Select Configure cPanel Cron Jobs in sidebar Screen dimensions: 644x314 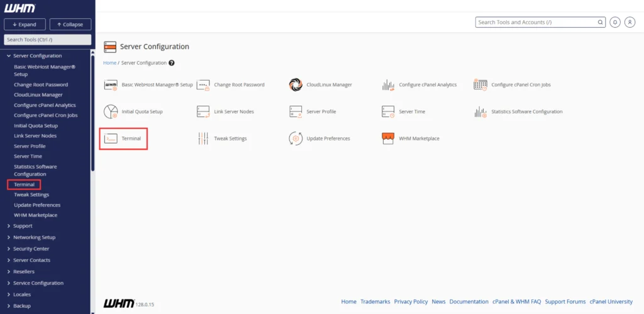(x=45, y=115)
